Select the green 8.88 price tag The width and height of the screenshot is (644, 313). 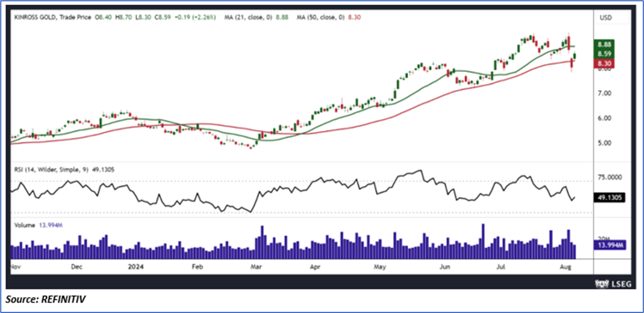pos(605,45)
